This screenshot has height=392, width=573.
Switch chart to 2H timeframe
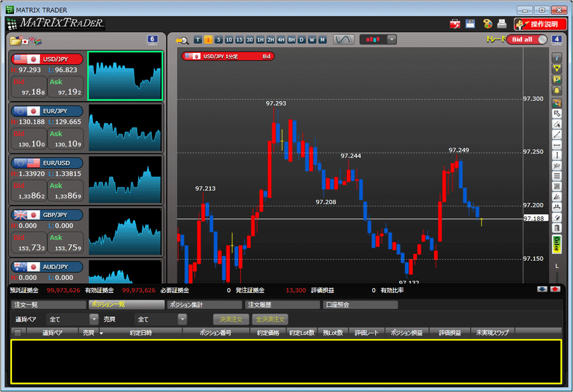[x=271, y=39]
